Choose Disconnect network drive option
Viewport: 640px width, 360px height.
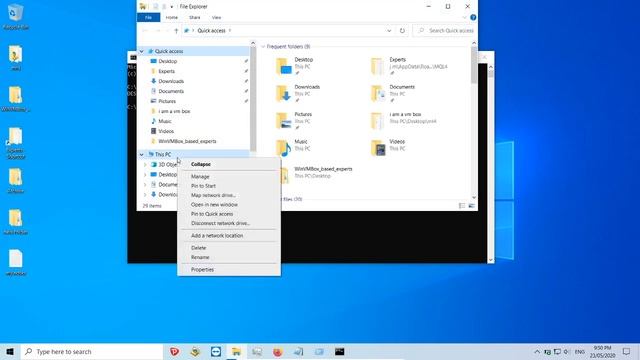click(220, 223)
